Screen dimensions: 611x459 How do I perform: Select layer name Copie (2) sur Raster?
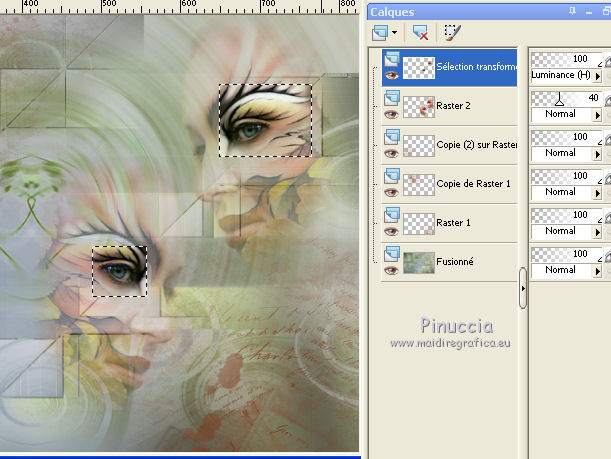(477, 145)
